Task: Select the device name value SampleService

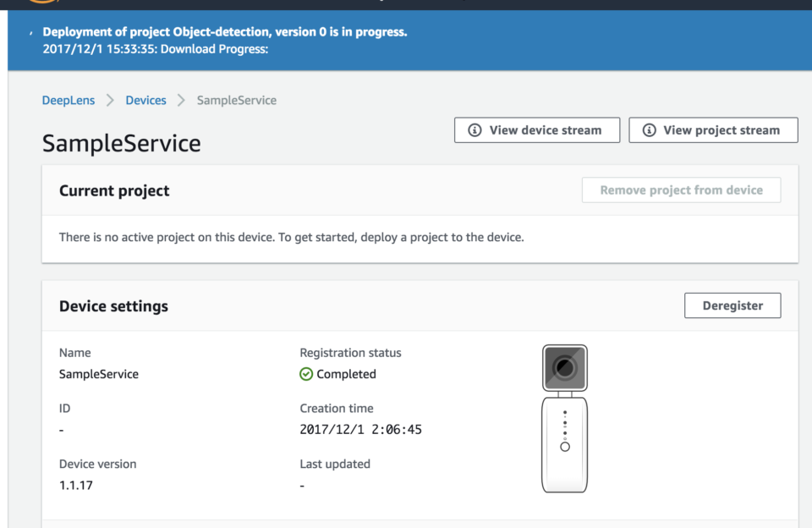Action: coord(99,374)
